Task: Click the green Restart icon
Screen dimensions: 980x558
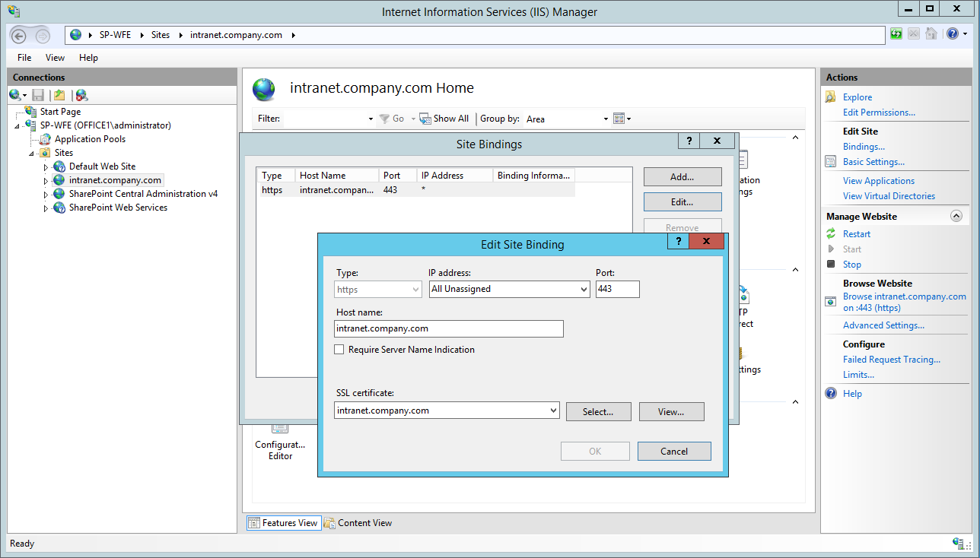Action: (831, 234)
